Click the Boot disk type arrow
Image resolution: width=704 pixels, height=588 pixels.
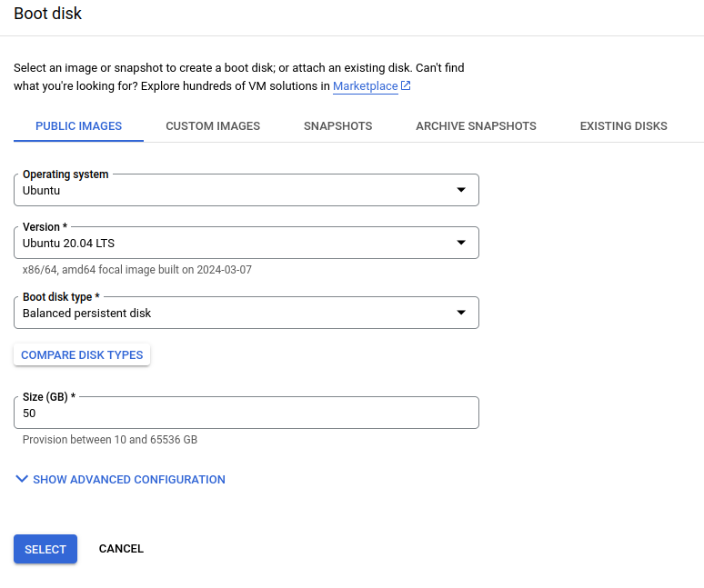[460, 313]
